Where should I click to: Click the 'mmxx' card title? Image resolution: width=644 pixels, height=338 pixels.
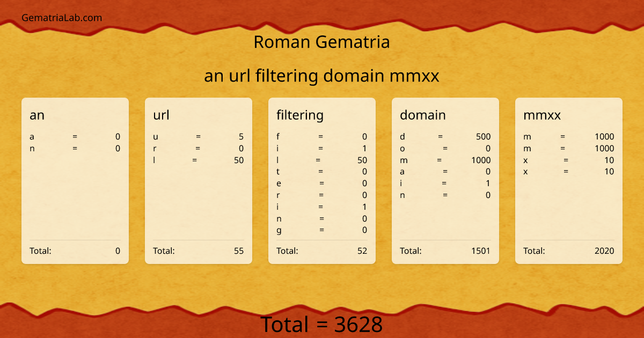pos(542,115)
